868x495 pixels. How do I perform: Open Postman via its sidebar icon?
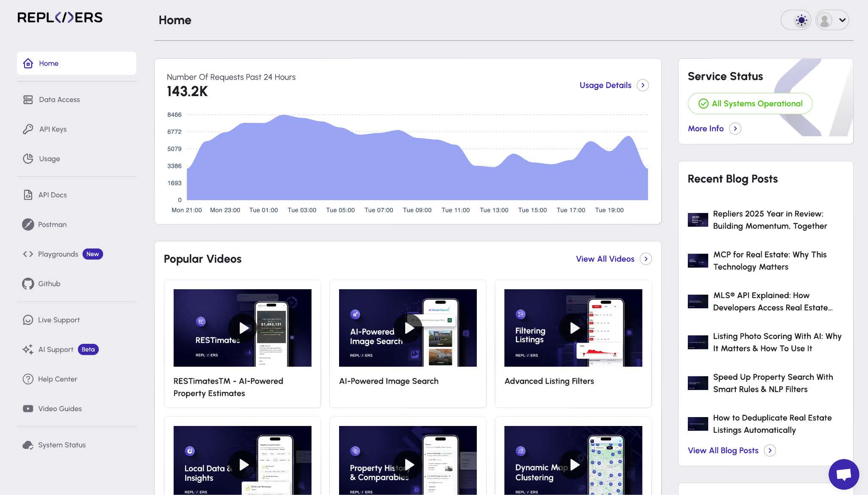(28, 224)
